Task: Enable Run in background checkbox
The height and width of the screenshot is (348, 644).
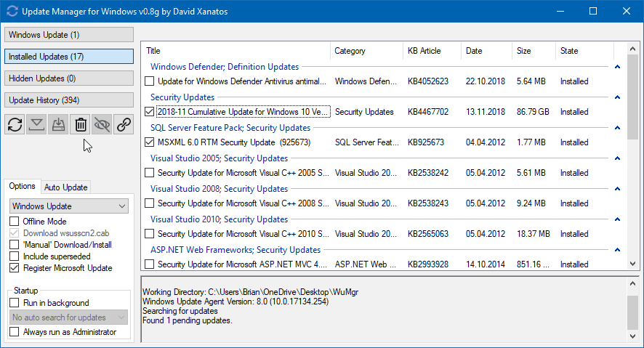Action: point(15,303)
